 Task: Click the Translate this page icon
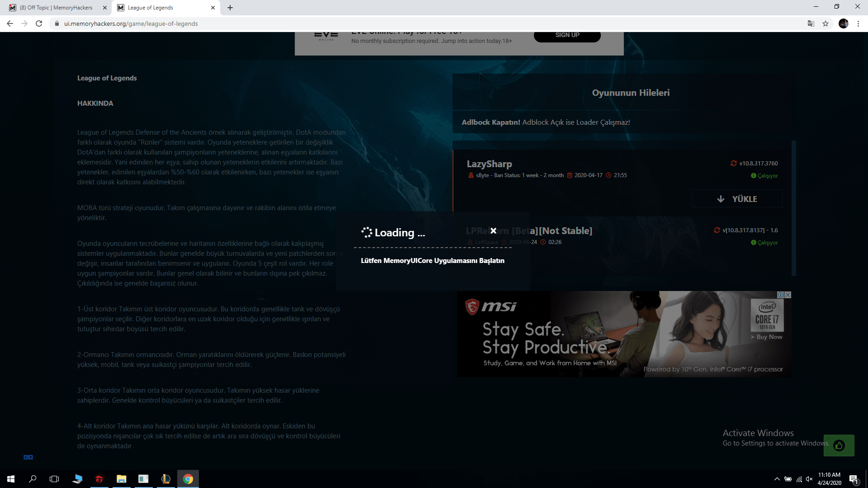pyautogui.click(x=811, y=23)
